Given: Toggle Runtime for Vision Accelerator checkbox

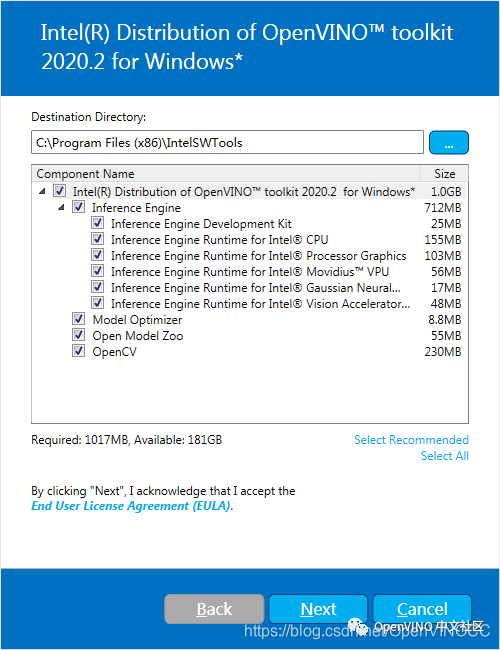Looking at the screenshot, I should [x=98, y=303].
